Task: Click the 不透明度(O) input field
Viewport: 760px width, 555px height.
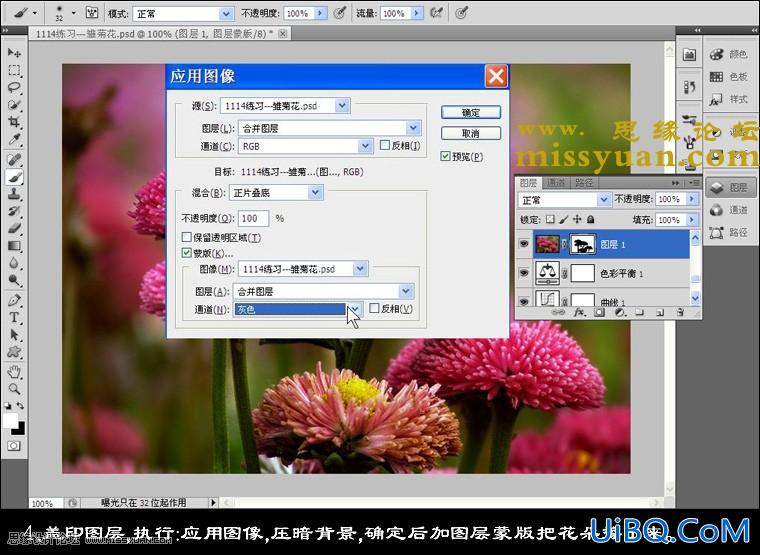Action: pos(253,218)
